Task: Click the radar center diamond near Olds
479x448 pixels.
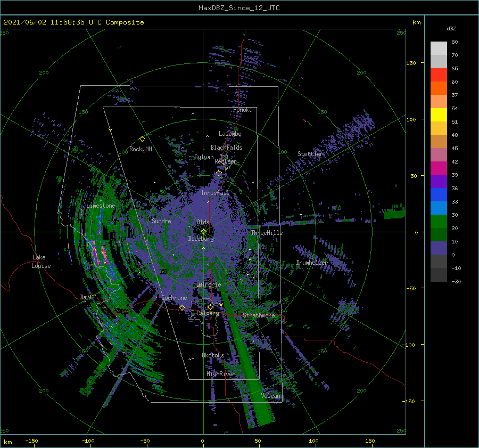Action: pyautogui.click(x=203, y=232)
